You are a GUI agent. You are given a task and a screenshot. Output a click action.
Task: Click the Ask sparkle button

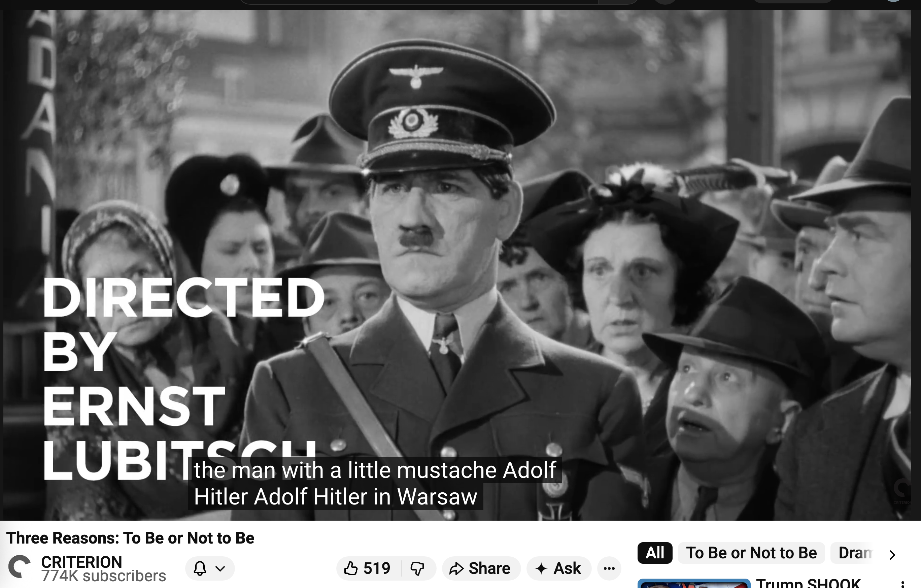pyautogui.click(x=559, y=568)
